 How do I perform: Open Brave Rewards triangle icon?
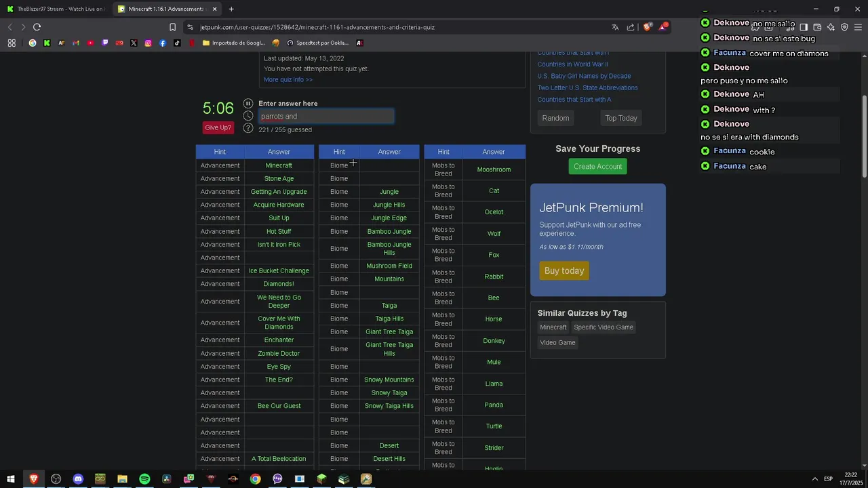pos(663,27)
